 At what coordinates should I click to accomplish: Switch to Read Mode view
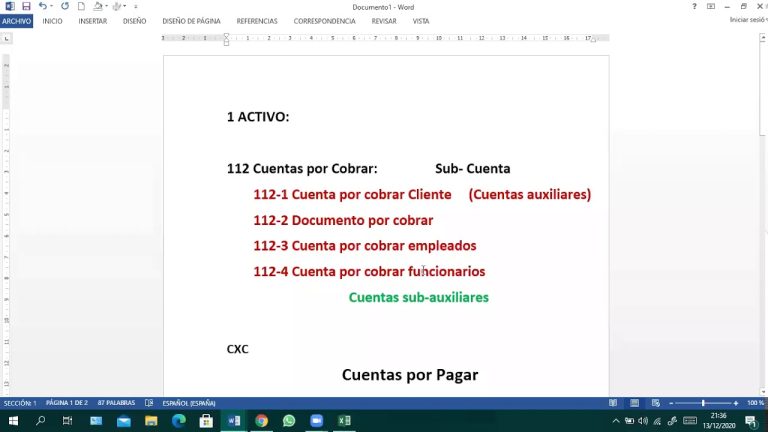611,403
